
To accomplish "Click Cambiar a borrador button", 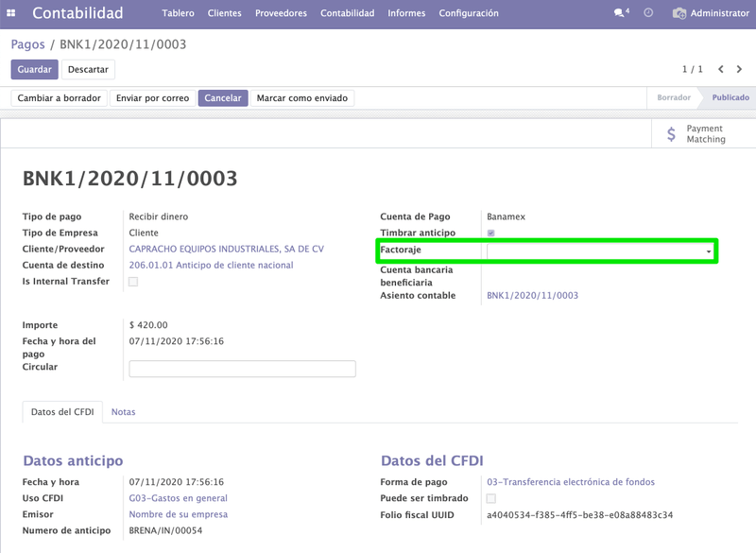I will (60, 98).
